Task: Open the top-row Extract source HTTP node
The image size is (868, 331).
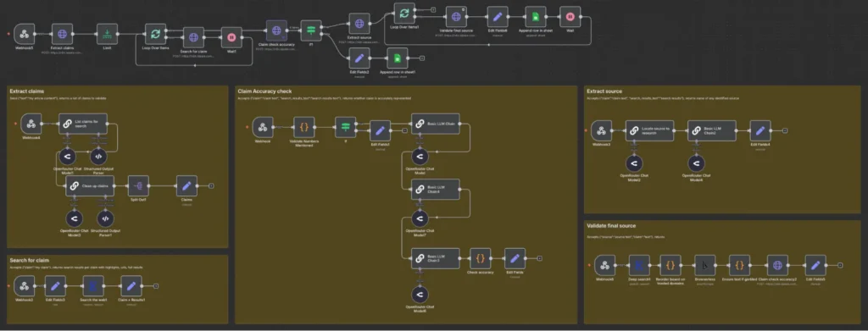Action: pyautogui.click(x=359, y=24)
